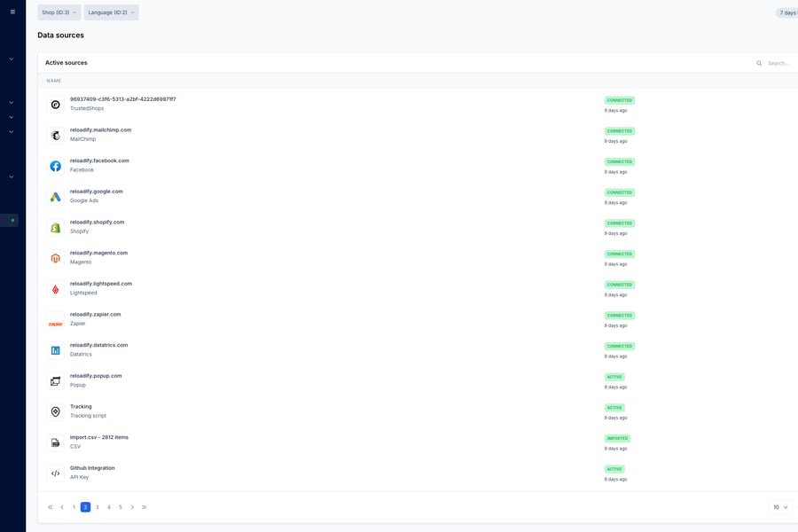The height and width of the screenshot is (532, 798).
Task: Open the Shop (ID:3) dropdown
Action: tap(58, 12)
